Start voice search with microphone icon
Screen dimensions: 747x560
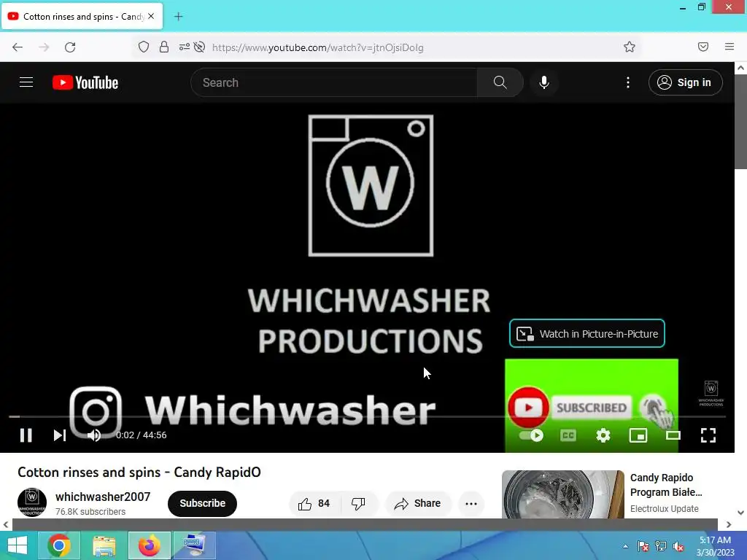pyautogui.click(x=543, y=82)
